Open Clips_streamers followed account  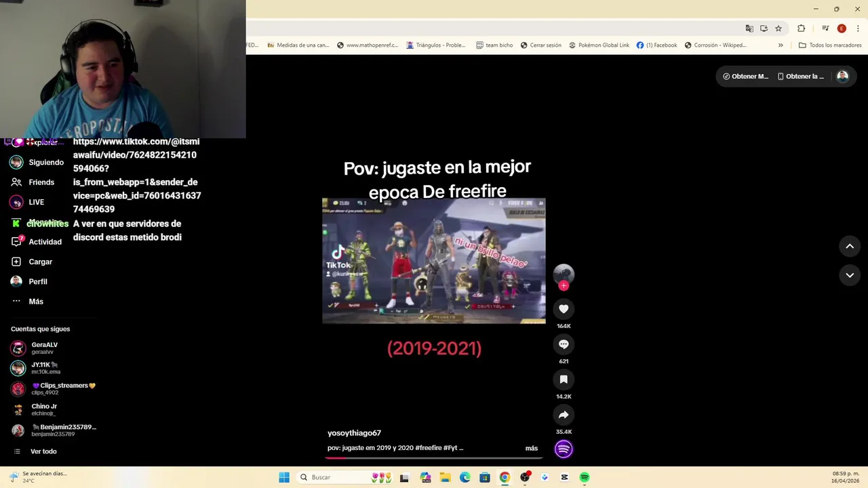pyautogui.click(x=54, y=388)
